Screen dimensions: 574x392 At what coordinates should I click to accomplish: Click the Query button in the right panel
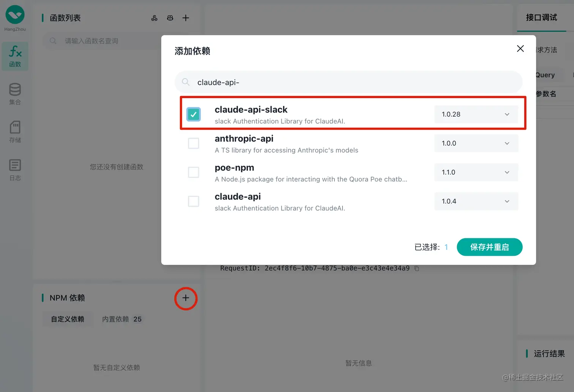(545, 74)
